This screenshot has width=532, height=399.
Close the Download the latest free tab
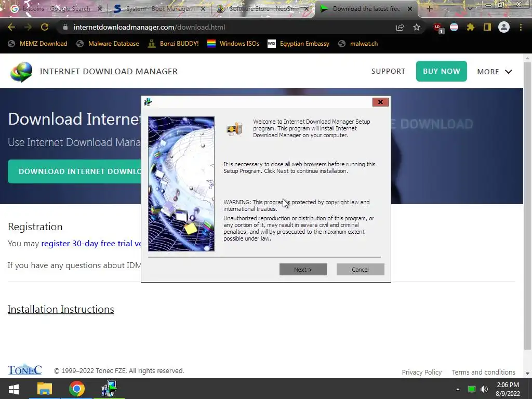(410, 9)
